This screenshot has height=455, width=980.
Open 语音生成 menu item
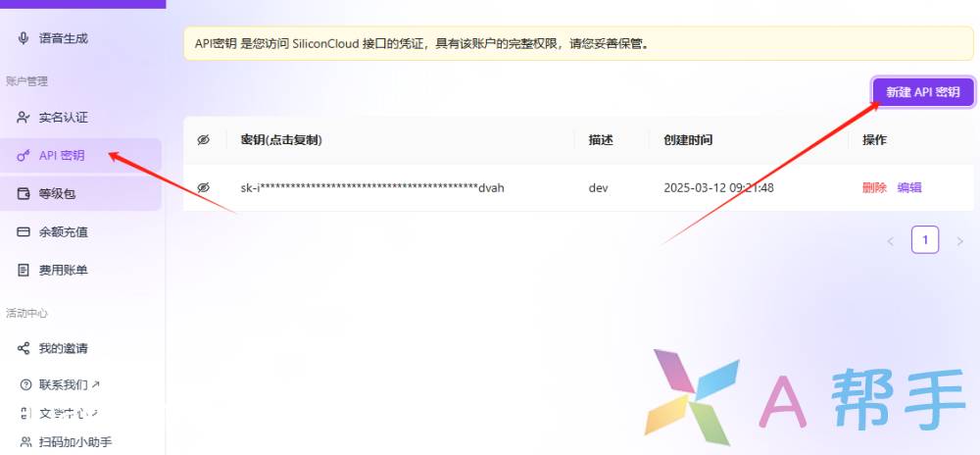[x=63, y=38]
